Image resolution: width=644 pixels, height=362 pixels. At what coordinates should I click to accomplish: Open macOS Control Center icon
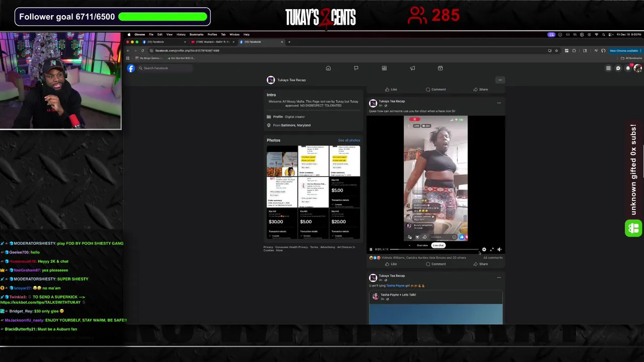(x=610, y=35)
